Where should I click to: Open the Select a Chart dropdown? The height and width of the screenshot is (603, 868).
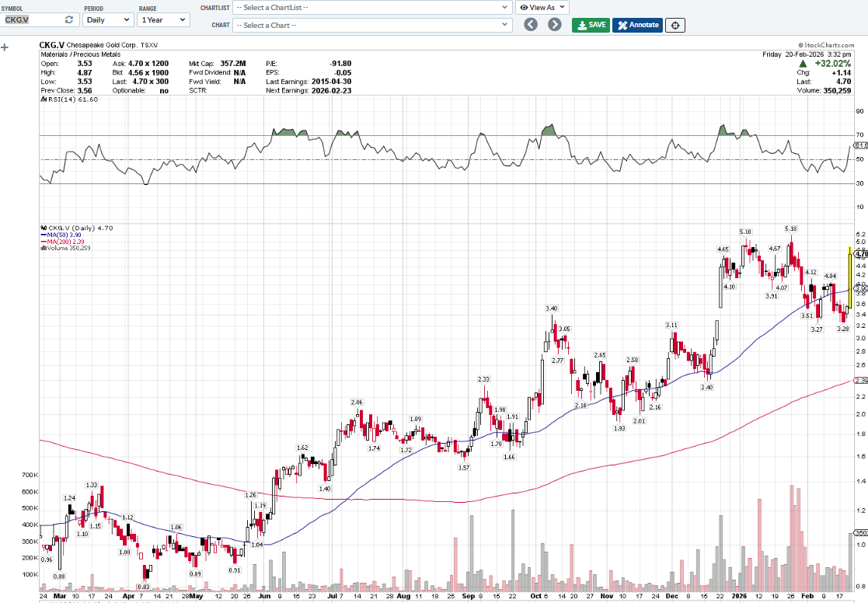click(370, 25)
